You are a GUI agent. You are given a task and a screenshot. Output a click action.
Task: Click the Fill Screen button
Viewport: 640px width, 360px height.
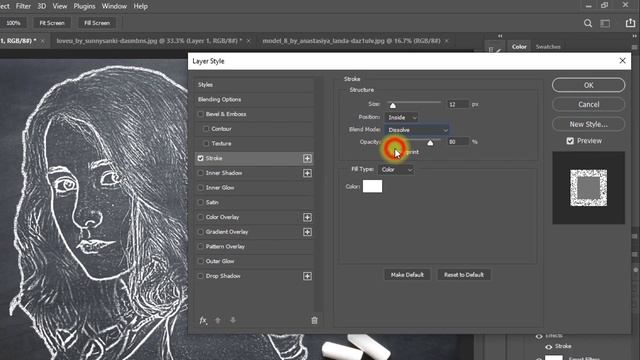[x=97, y=23]
